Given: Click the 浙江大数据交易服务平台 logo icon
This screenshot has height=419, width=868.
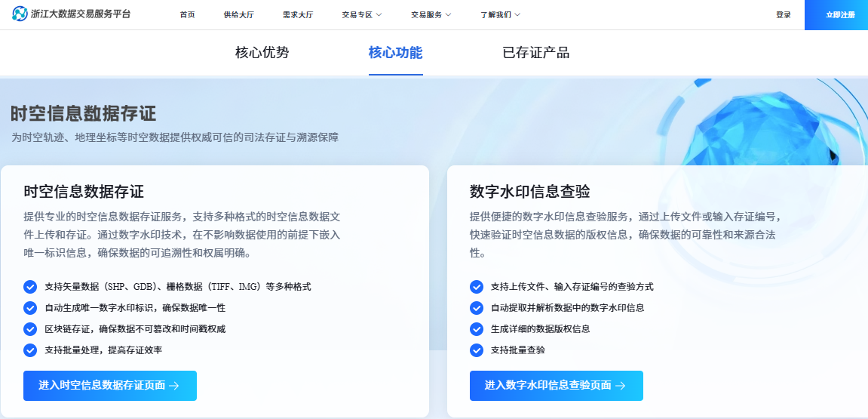Looking at the screenshot, I should pyautogui.click(x=20, y=14).
